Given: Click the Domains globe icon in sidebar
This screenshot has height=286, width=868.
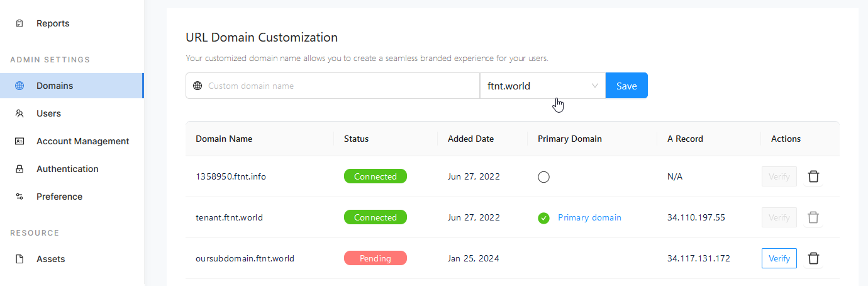Looking at the screenshot, I should click(19, 86).
